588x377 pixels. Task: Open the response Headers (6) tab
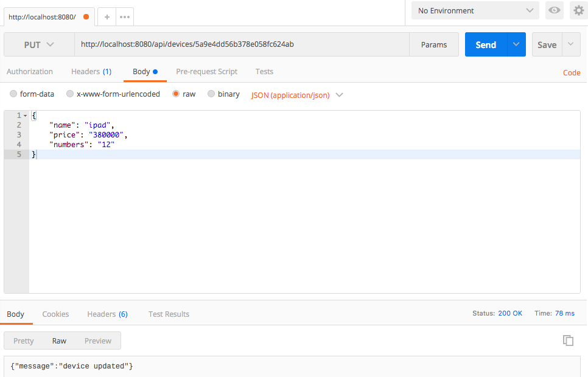[107, 314]
